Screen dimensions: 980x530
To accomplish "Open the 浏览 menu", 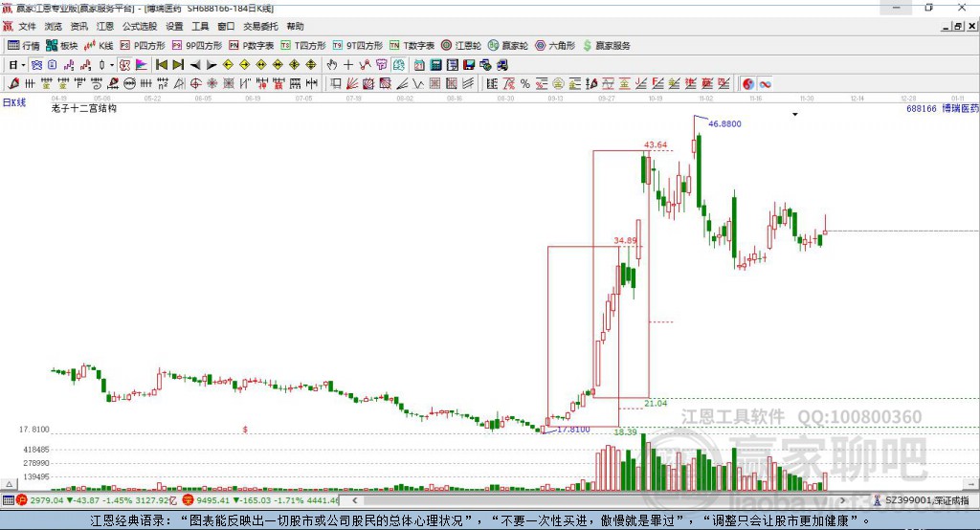I will (x=54, y=26).
